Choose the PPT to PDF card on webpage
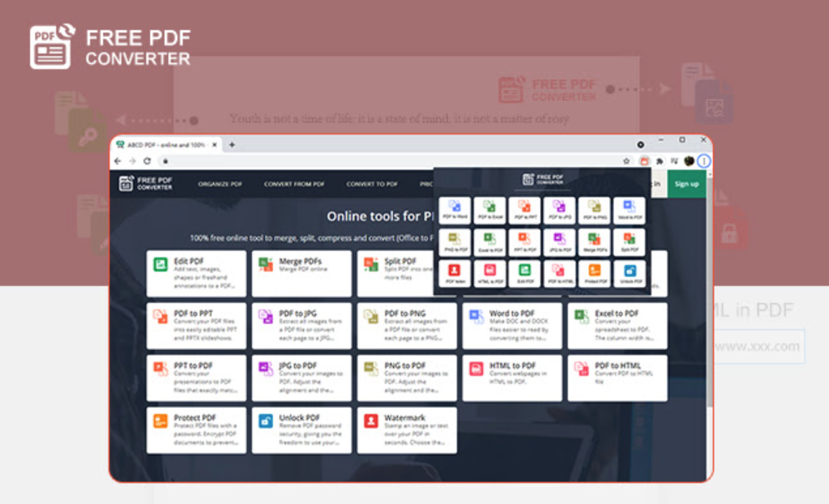Viewport: 829px width, 504px height. (196, 378)
